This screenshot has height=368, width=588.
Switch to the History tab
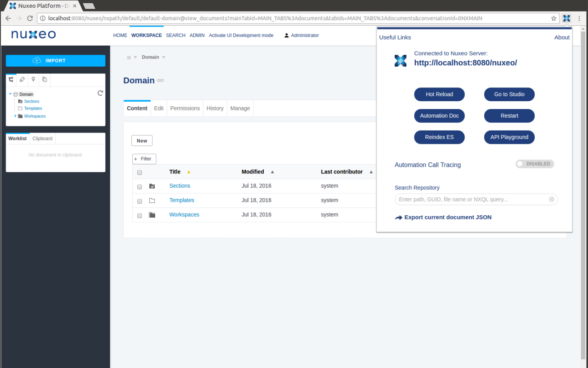215,108
